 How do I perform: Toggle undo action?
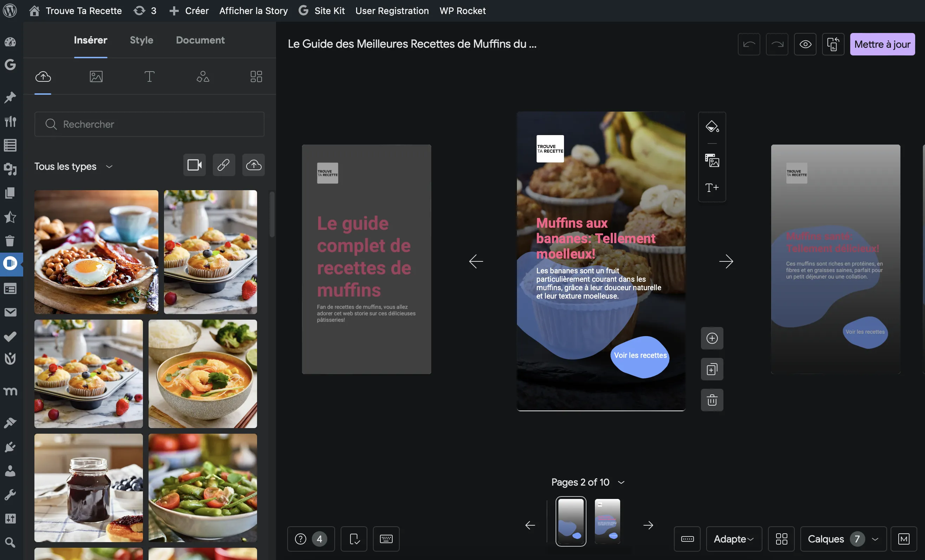coord(749,44)
